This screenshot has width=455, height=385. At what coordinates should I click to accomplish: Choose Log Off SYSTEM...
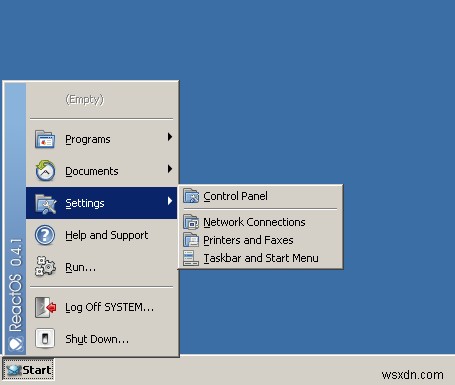click(101, 307)
